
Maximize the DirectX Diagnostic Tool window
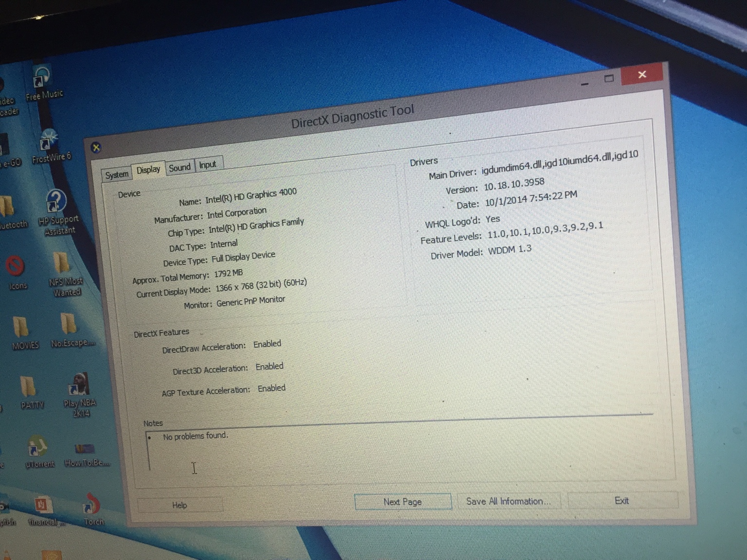[x=609, y=79]
